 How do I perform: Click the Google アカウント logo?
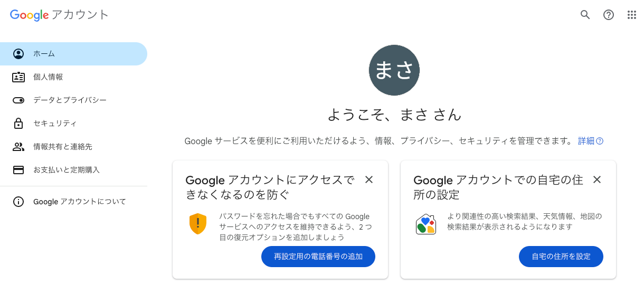[59, 15]
